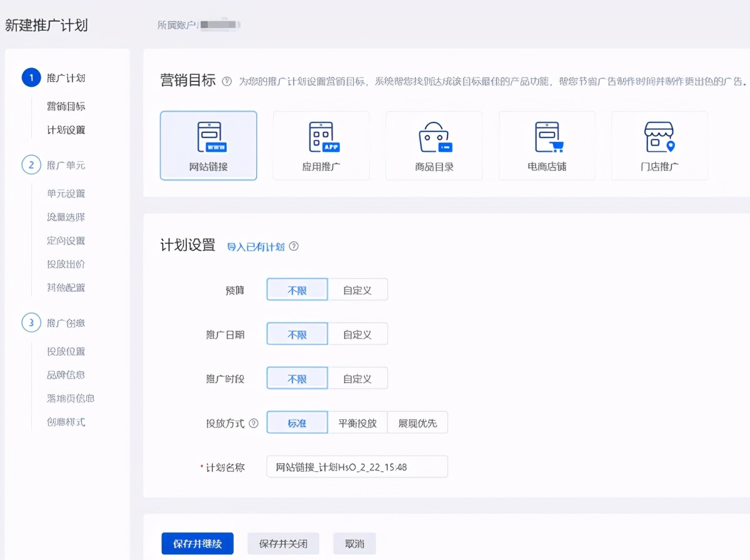This screenshot has height=560, width=750.
Task: Pick the 电商店铺 e-commerce store goal
Action: point(547,145)
